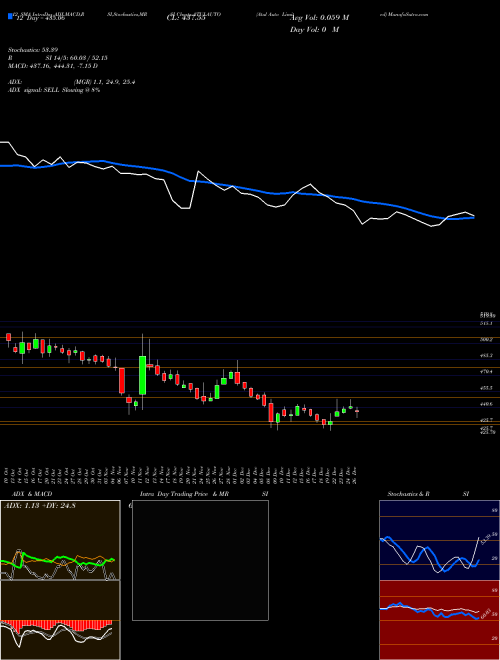500x660 pixels.
Task: Open the Intra Day Trading Price panel
Action: click(x=200, y=560)
